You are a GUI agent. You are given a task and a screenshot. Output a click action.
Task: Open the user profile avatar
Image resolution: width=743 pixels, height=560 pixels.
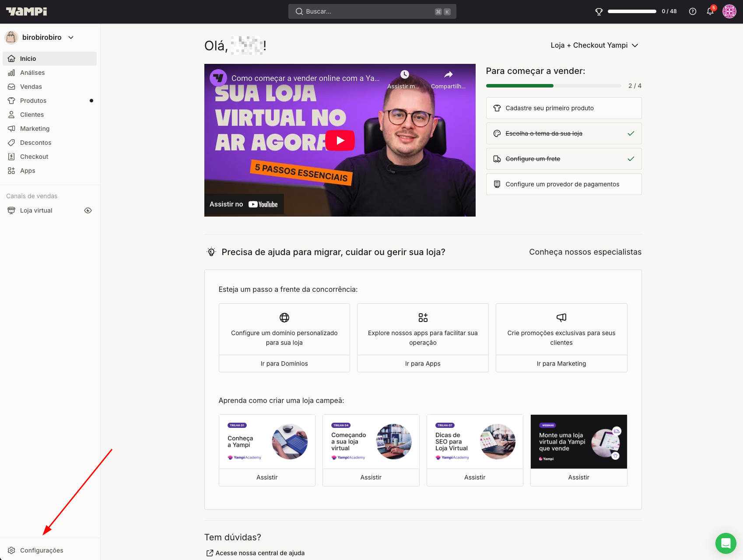pyautogui.click(x=729, y=11)
